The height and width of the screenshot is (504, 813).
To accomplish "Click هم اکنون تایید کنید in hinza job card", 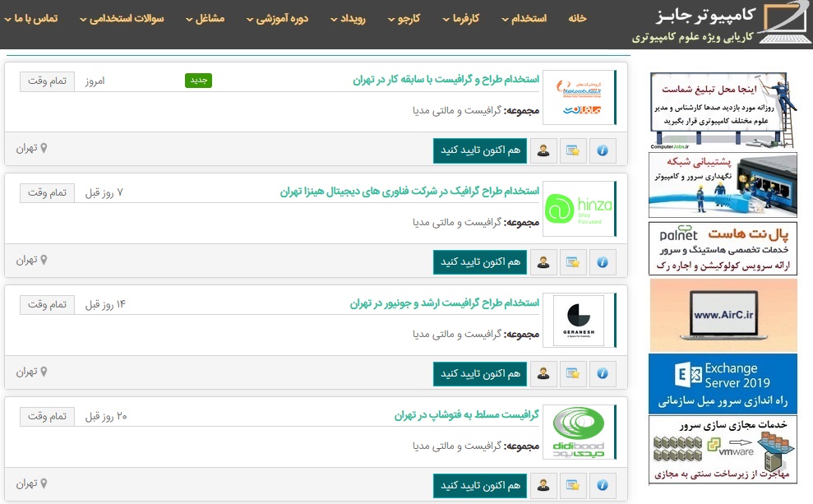I will coord(480,262).
